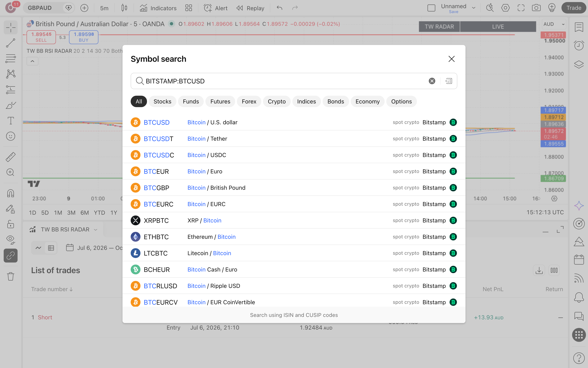The image size is (588, 368).
Task: Click the 1.89598 BUY button
Action: tap(84, 37)
